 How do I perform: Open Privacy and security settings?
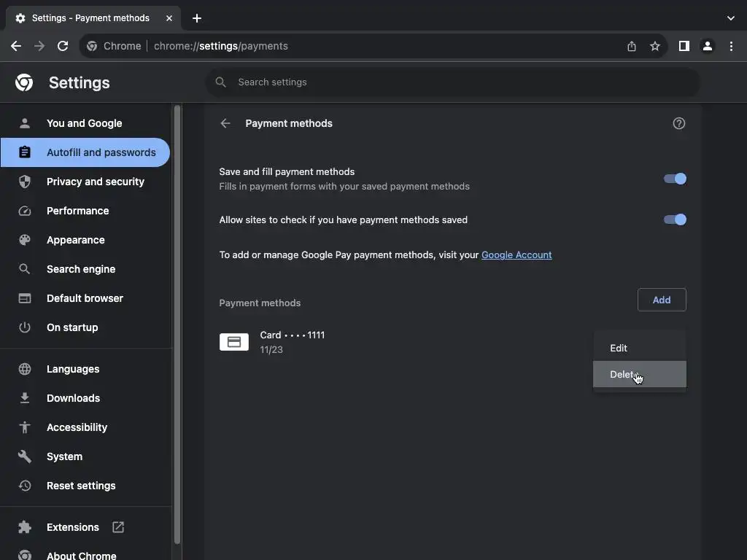coord(95,182)
